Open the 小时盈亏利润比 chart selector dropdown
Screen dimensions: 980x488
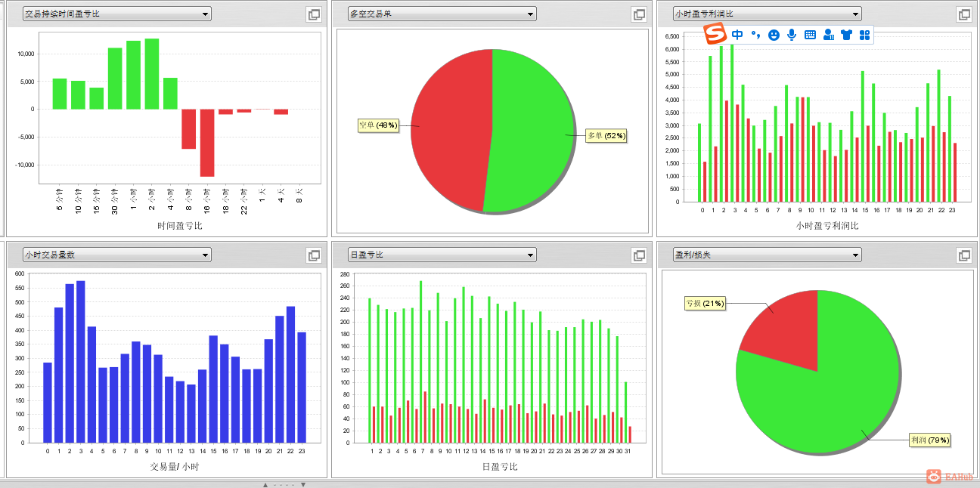point(767,14)
